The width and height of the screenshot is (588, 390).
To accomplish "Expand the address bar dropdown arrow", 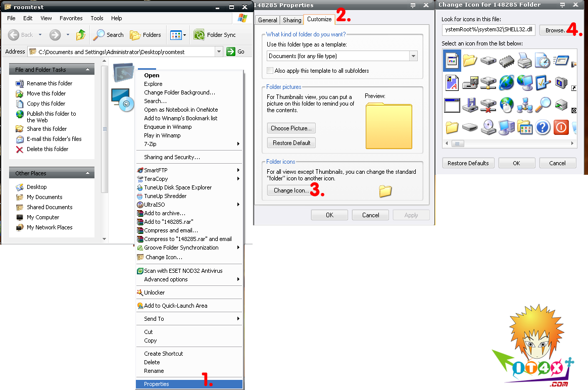I will 219,52.
